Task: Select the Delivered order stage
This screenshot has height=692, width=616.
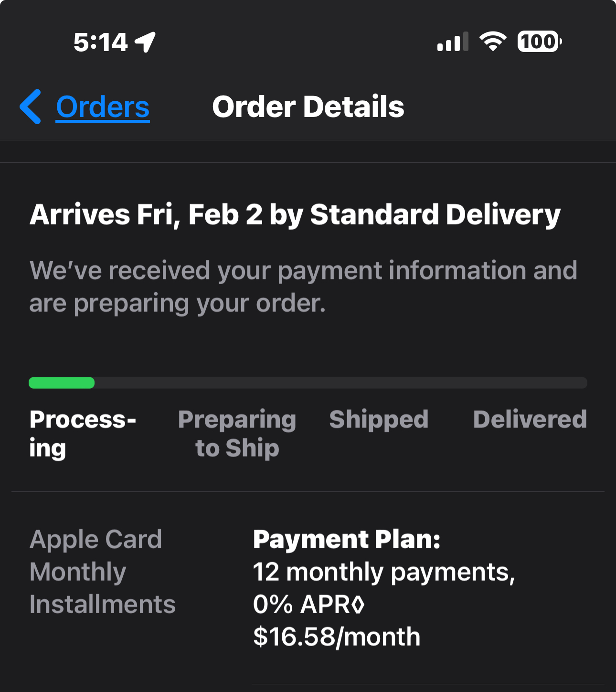Action: point(530,420)
